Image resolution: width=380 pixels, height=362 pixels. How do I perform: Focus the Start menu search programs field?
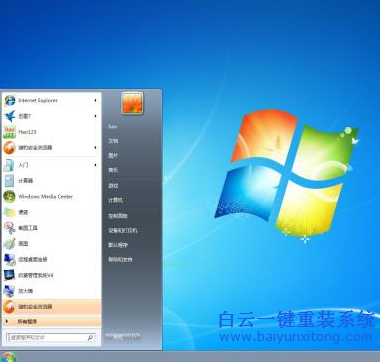pyautogui.click(x=51, y=338)
